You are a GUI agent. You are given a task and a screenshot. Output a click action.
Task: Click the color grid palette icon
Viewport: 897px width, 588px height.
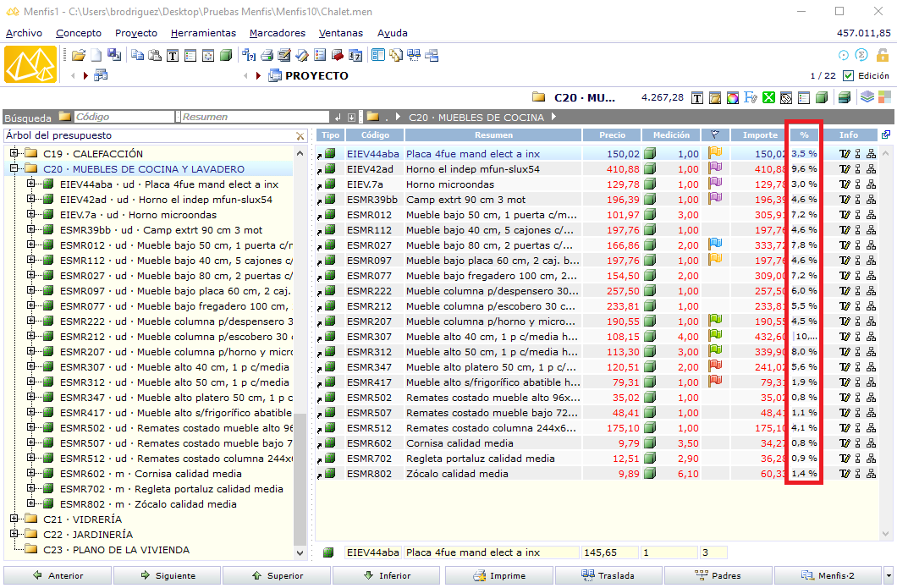click(x=885, y=97)
